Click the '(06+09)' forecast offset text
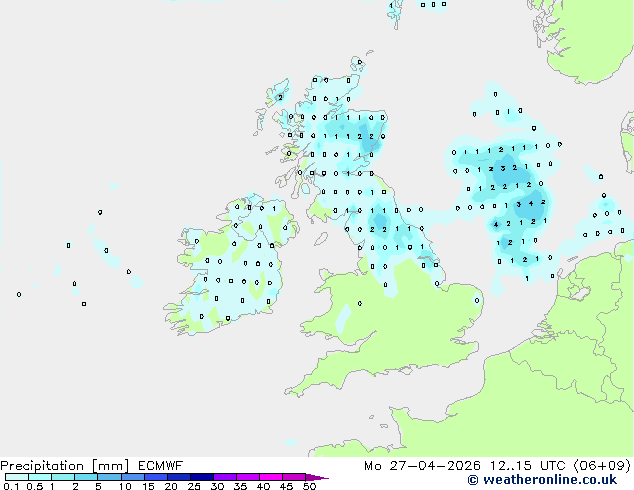Viewport: 634px width, 490px height. (602, 466)
